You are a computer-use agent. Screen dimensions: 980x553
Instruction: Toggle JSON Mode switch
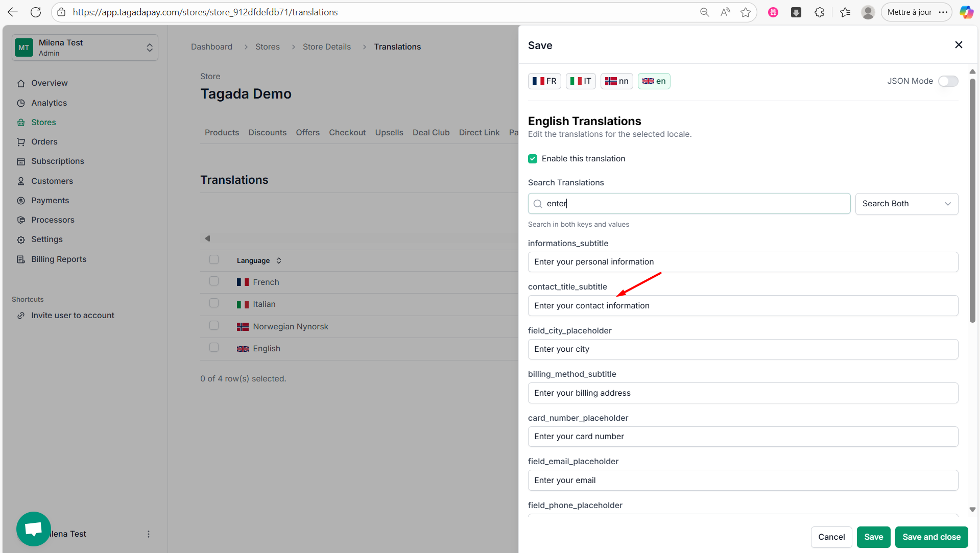click(948, 81)
